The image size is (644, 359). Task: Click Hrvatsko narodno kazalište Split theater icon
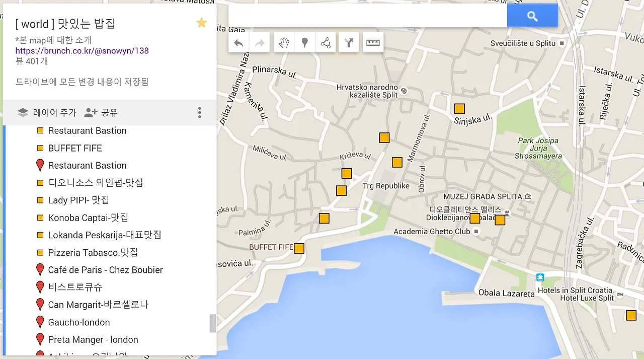(404, 91)
